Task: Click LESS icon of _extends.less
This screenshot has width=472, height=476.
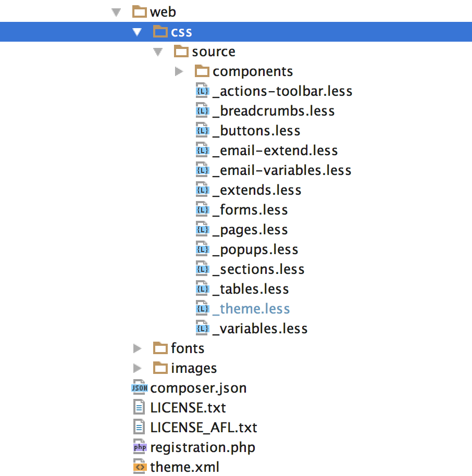Action: click(x=202, y=190)
